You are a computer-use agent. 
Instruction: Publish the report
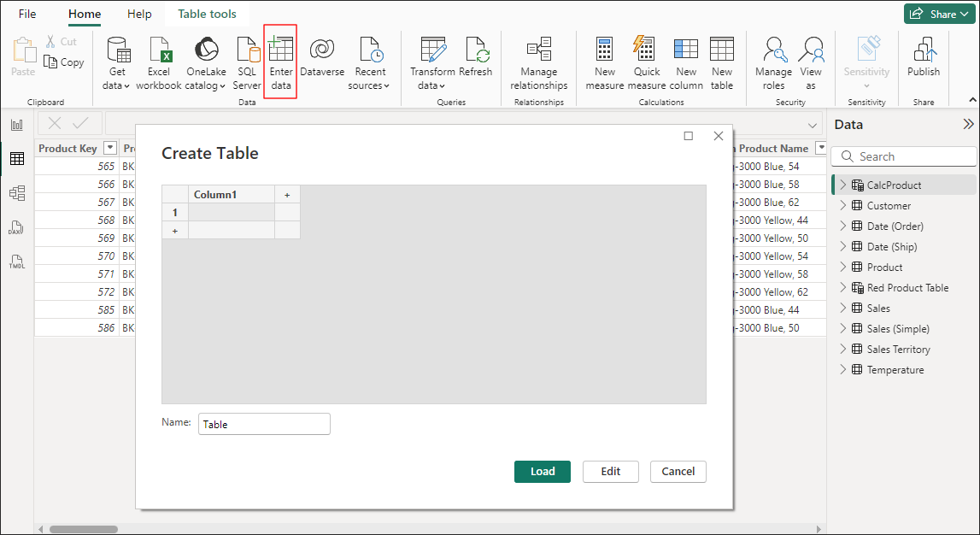pyautogui.click(x=923, y=56)
